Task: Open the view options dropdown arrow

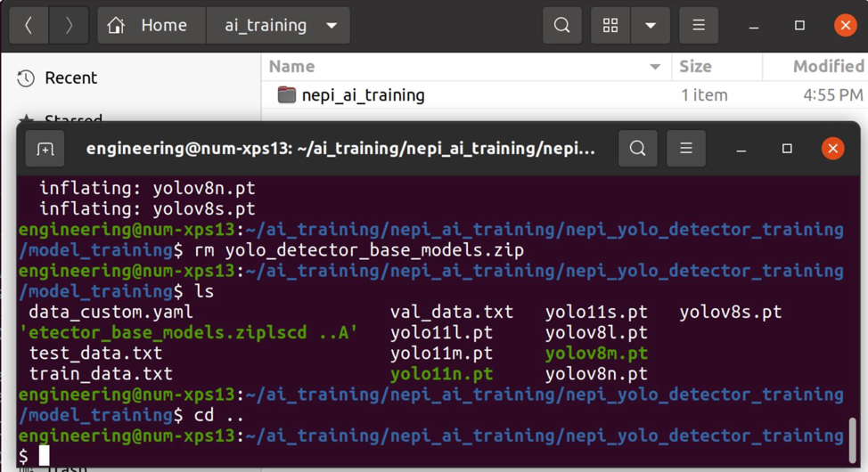Action: (x=651, y=26)
